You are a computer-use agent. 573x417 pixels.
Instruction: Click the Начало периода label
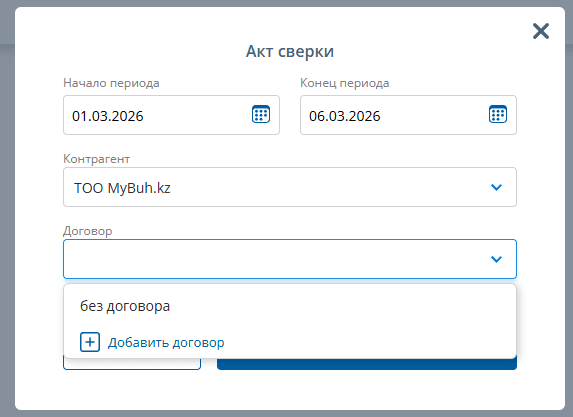pos(111,83)
